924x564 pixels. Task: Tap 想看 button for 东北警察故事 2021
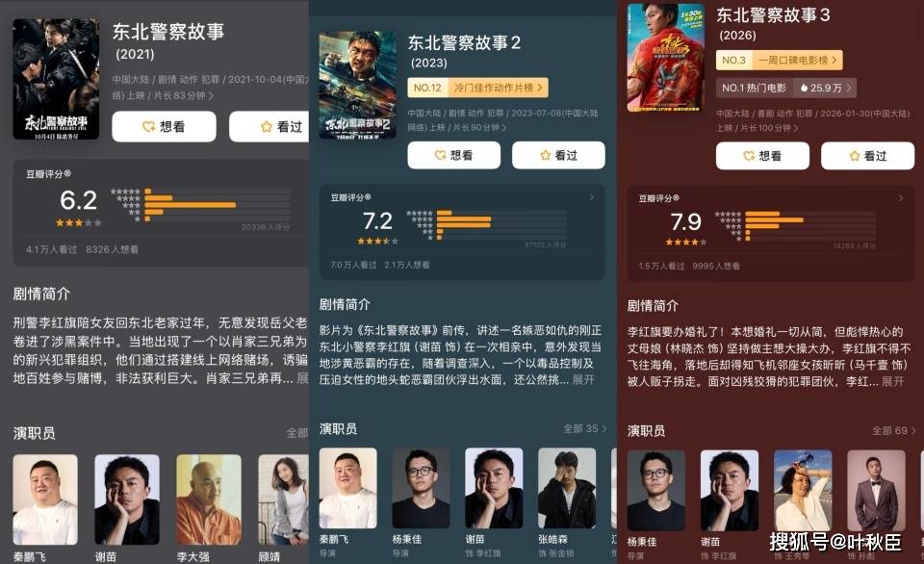click(164, 126)
